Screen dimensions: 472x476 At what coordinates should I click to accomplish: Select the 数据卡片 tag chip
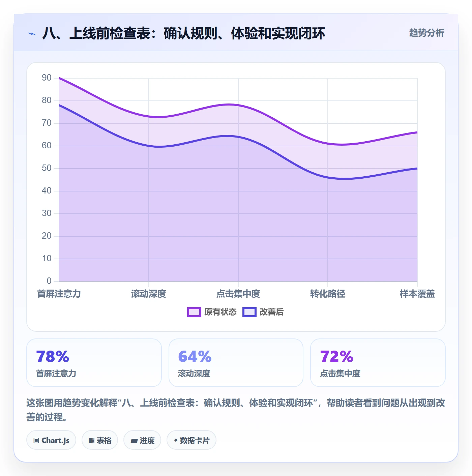click(191, 440)
